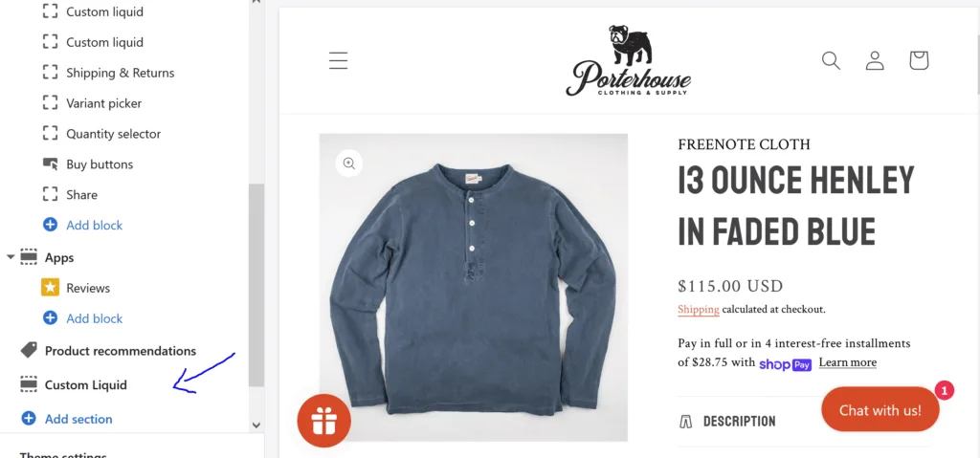This screenshot has width=980, height=458.
Task: Select the Product recommendations tag icon
Action: (29, 351)
